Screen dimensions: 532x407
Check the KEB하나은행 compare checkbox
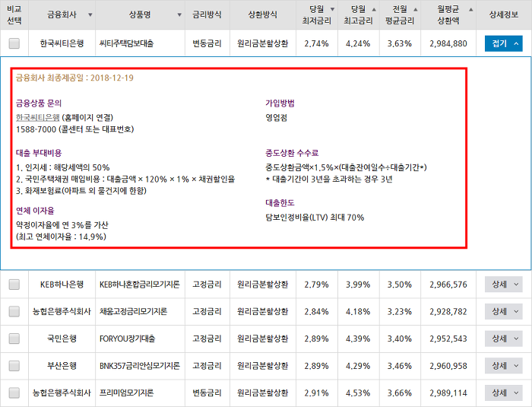pyautogui.click(x=14, y=285)
